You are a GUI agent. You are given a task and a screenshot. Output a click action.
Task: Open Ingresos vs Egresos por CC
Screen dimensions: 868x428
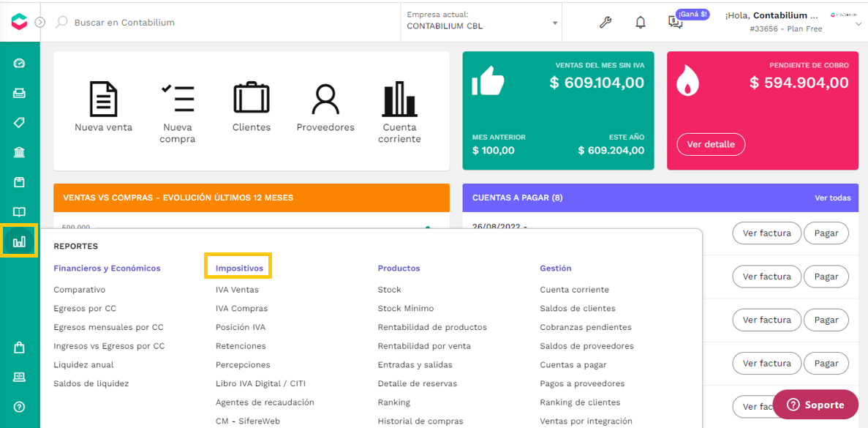pos(109,346)
